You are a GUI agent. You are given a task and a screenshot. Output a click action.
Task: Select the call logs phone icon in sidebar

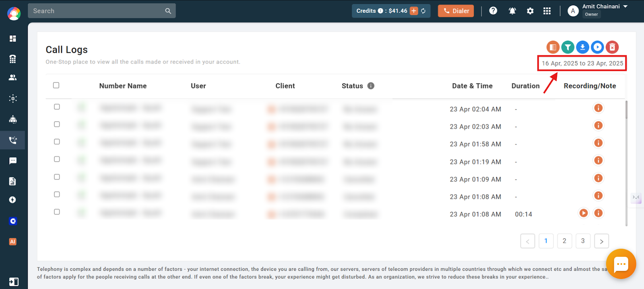click(13, 140)
